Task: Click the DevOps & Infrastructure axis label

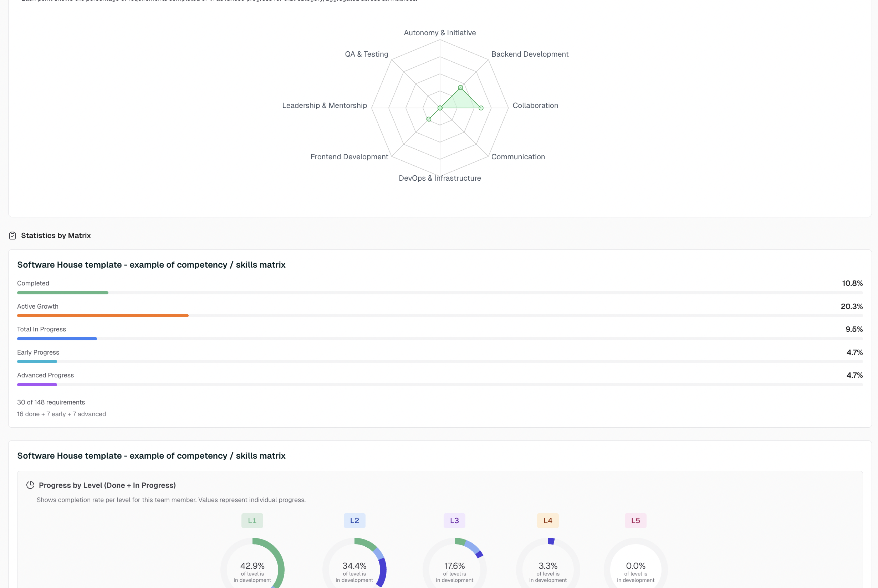Action: coord(440,179)
